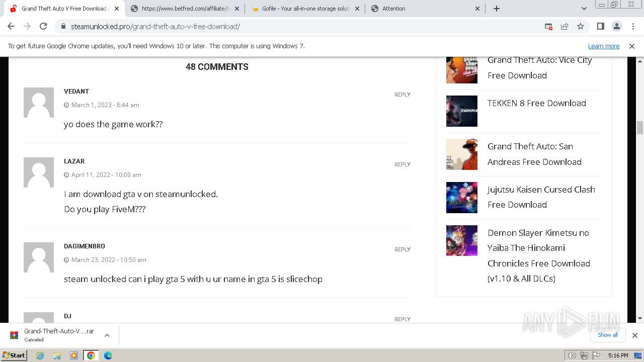Switch to the Gofile storage tab
The height and width of the screenshot is (362, 644).
point(305,9)
